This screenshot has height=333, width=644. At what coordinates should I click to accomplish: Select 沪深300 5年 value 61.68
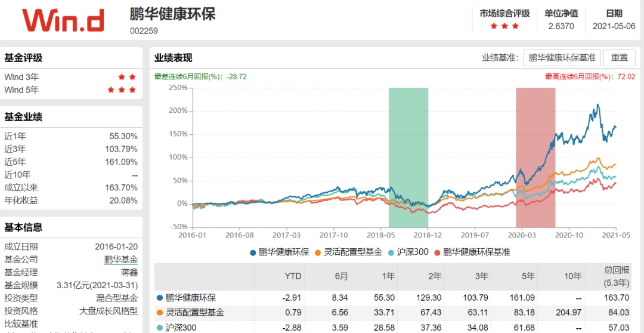525,328
